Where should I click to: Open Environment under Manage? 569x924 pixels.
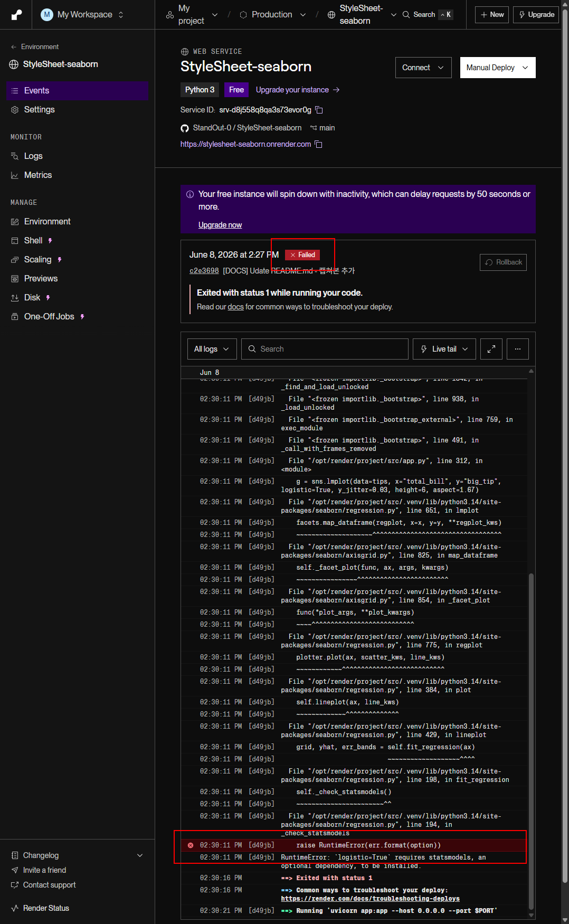77,222
